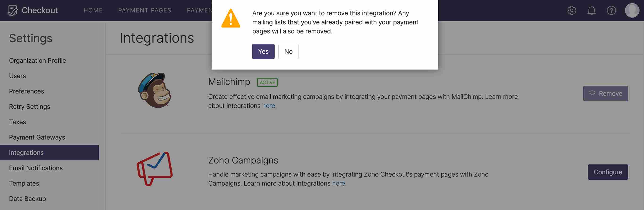644x210 pixels.
Task: Configure the Zoho Campaigns integration
Action: tap(607, 172)
